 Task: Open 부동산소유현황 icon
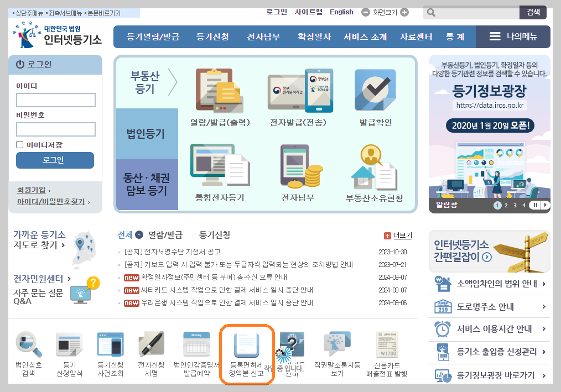374,166
